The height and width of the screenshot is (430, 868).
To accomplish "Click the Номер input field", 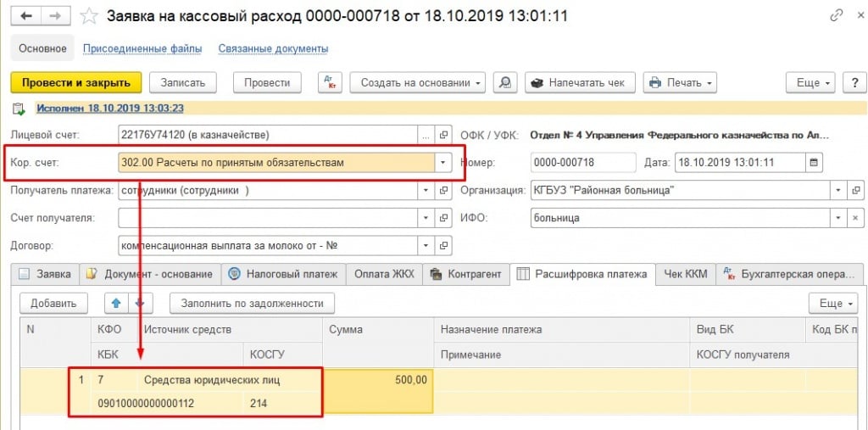I will tap(582, 162).
